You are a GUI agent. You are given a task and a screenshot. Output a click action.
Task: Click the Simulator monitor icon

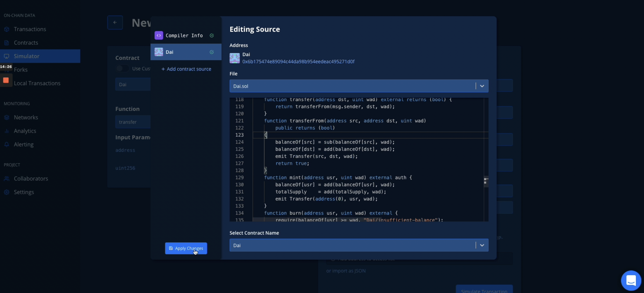tap(7, 56)
